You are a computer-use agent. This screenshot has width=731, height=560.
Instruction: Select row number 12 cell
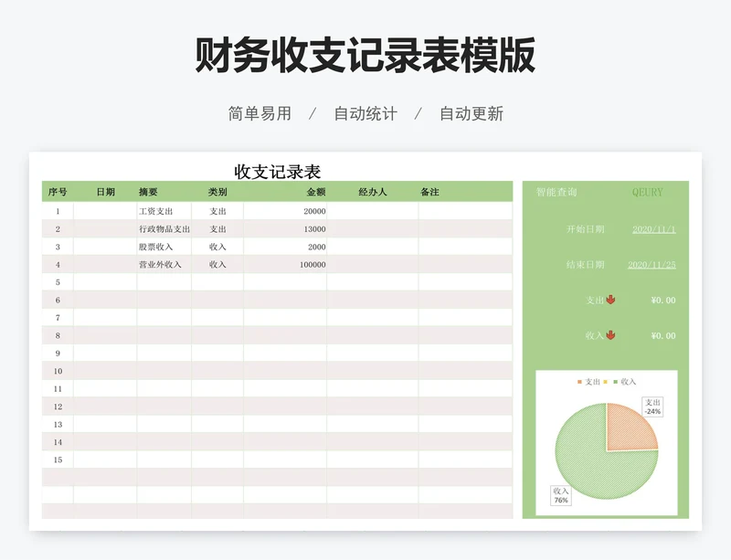click(58, 407)
